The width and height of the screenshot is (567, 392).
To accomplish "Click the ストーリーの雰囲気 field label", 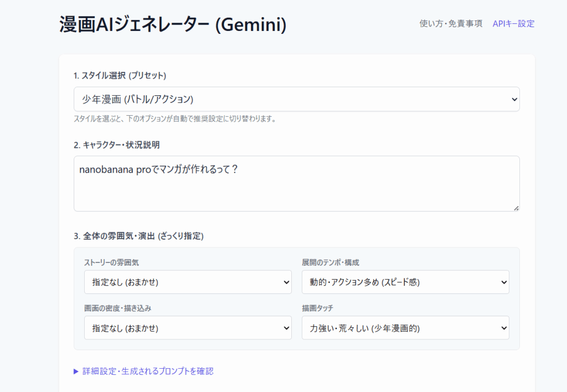I will coord(115,262).
